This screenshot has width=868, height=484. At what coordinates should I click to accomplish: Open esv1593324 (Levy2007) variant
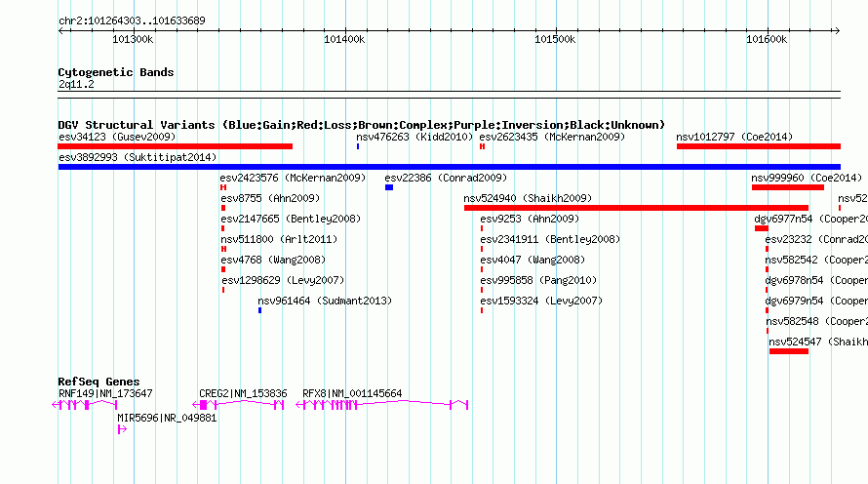coord(541,301)
